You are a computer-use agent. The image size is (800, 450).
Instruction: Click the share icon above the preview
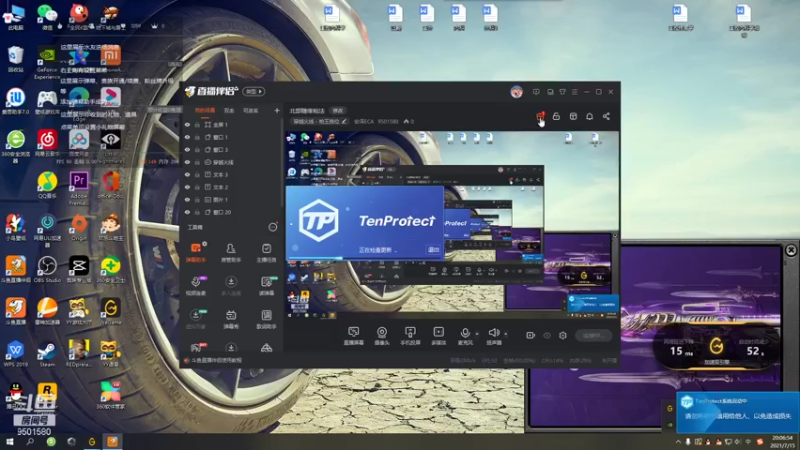606,116
